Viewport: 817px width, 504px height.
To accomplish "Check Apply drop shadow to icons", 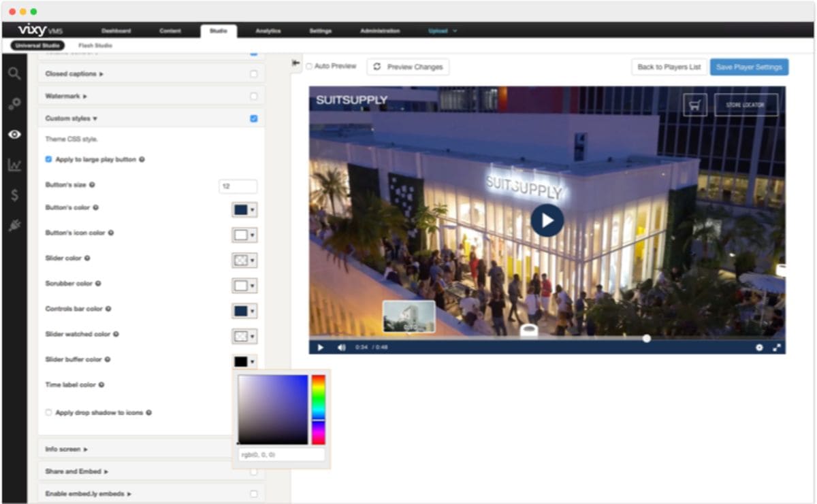I will [48, 412].
